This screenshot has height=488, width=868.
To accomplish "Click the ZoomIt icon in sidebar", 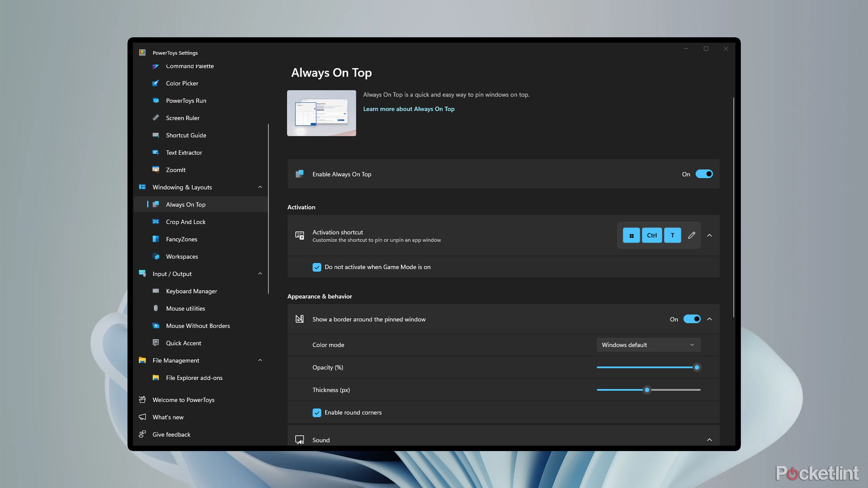I will point(156,169).
